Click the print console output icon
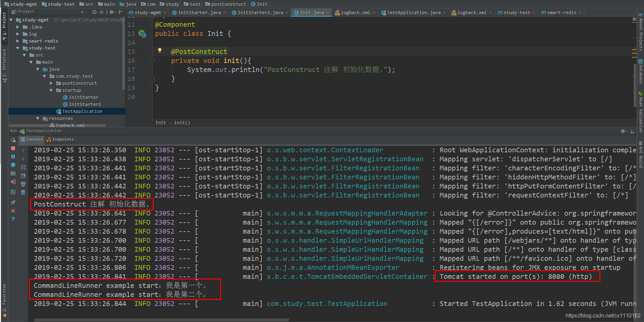 click(x=23, y=184)
